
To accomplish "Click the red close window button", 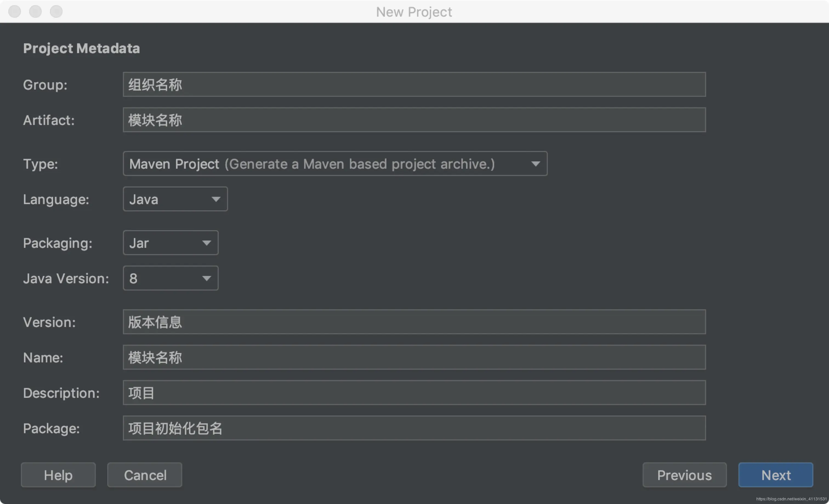I will tap(15, 12).
